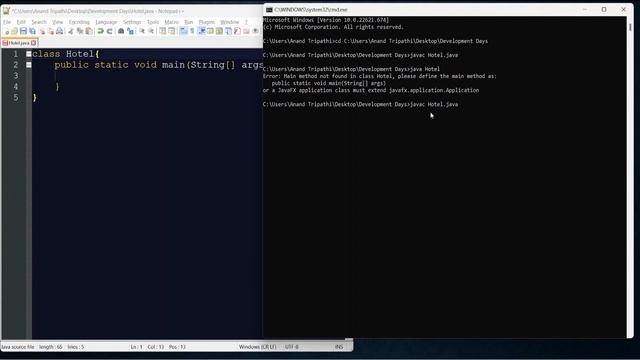Screen dimensions: 640x360
Task: Open the Window menu
Action: pos(230,22)
